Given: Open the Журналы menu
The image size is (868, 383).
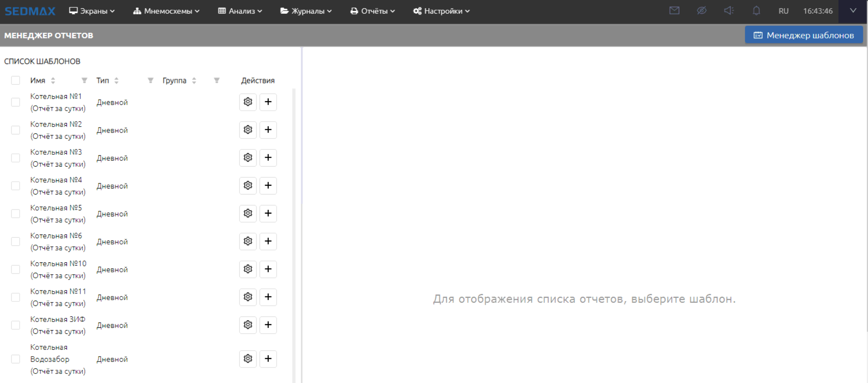Looking at the screenshot, I should point(306,11).
